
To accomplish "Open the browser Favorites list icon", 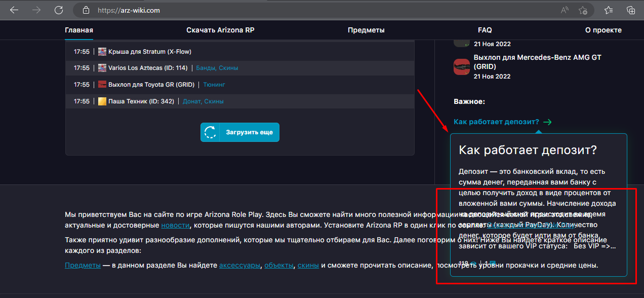I will coord(609,10).
